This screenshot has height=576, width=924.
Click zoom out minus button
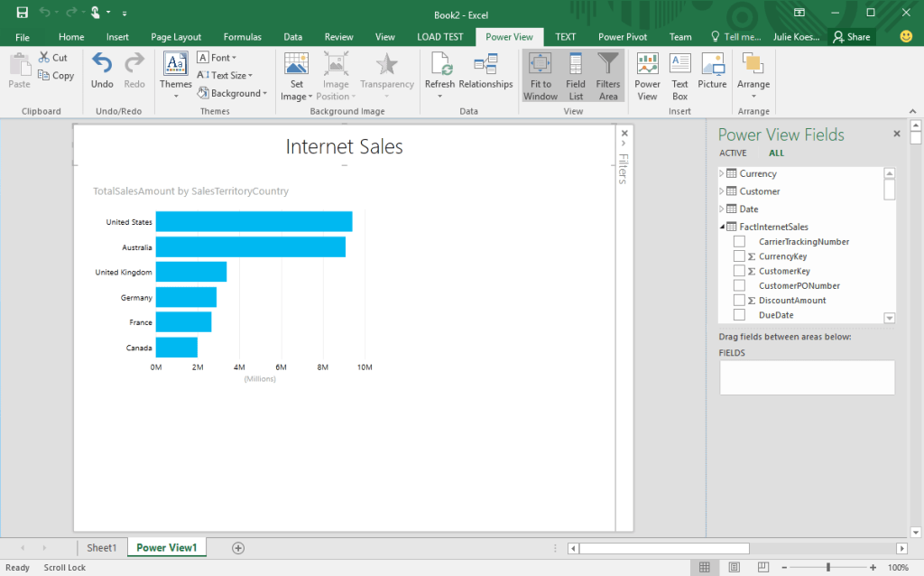784,567
